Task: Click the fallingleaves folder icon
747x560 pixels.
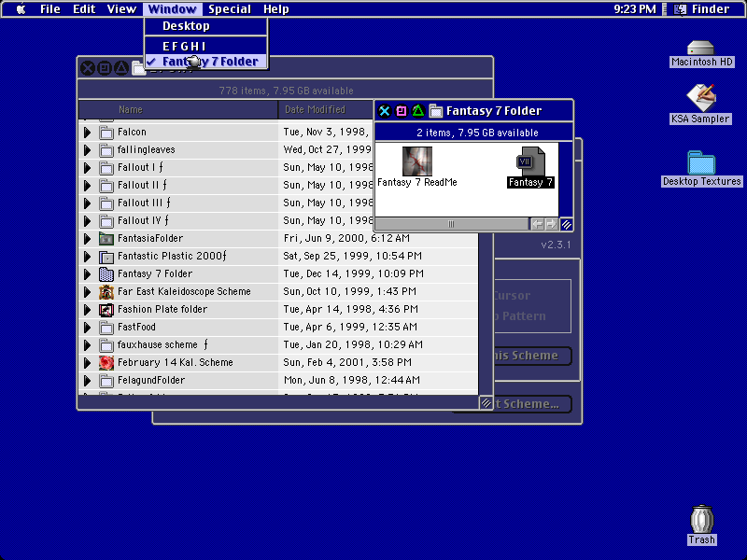Action: click(106, 150)
